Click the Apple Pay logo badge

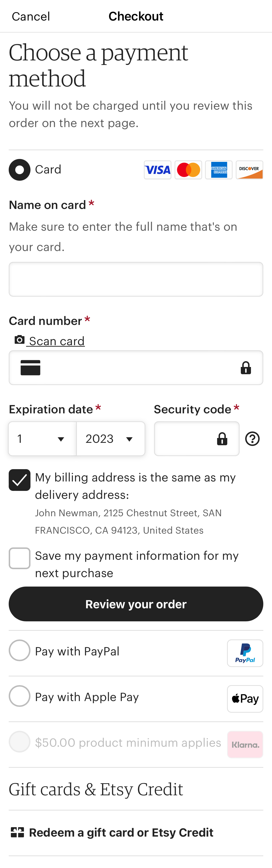pyautogui.click(x=245, y=699)
